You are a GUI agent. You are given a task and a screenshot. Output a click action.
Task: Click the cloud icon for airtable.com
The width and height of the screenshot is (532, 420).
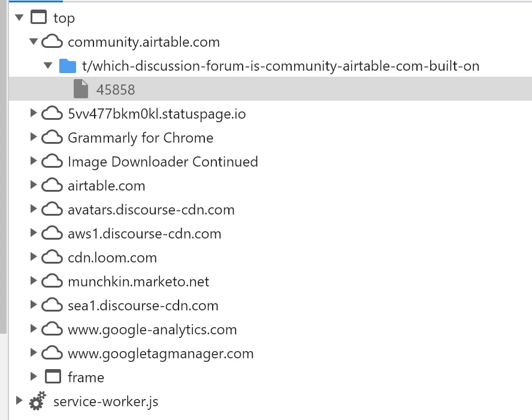52,186
